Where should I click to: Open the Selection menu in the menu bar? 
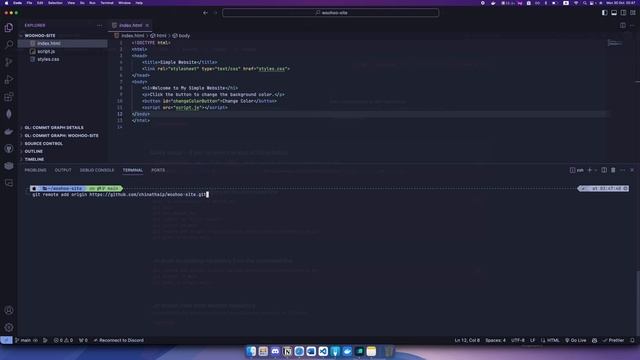[x=55, y=3]
